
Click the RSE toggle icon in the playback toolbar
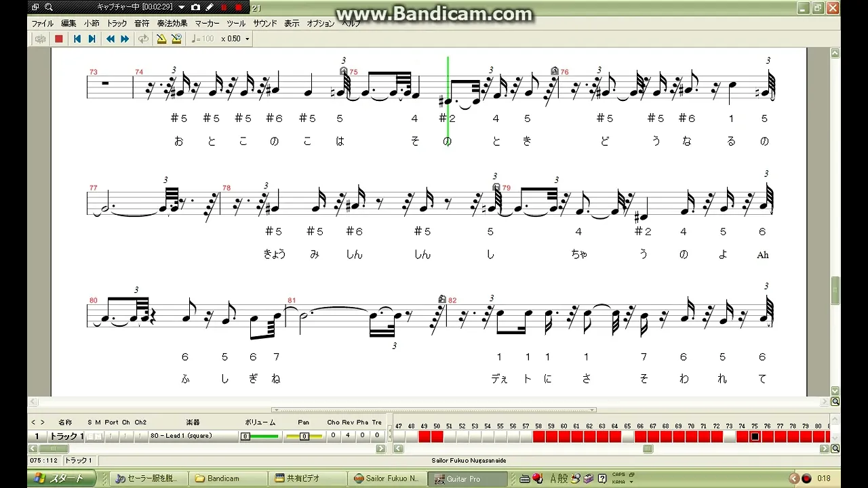(x=40, y=39)
